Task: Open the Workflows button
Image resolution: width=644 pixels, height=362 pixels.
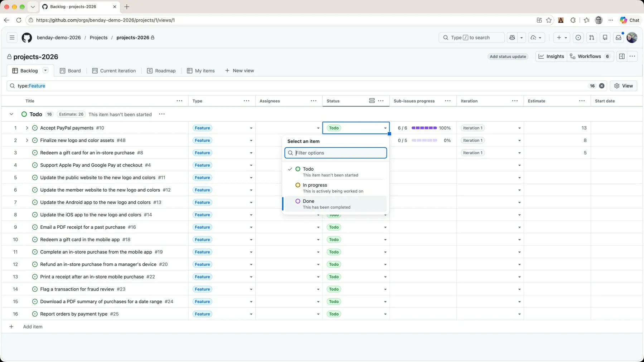Action: [590, 57]
